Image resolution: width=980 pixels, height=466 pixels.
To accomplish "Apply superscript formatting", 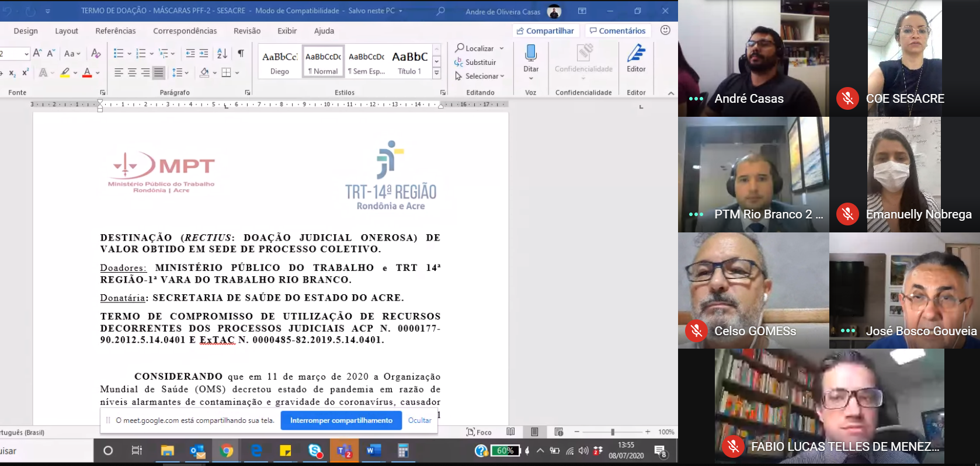I will coord(25,72).
